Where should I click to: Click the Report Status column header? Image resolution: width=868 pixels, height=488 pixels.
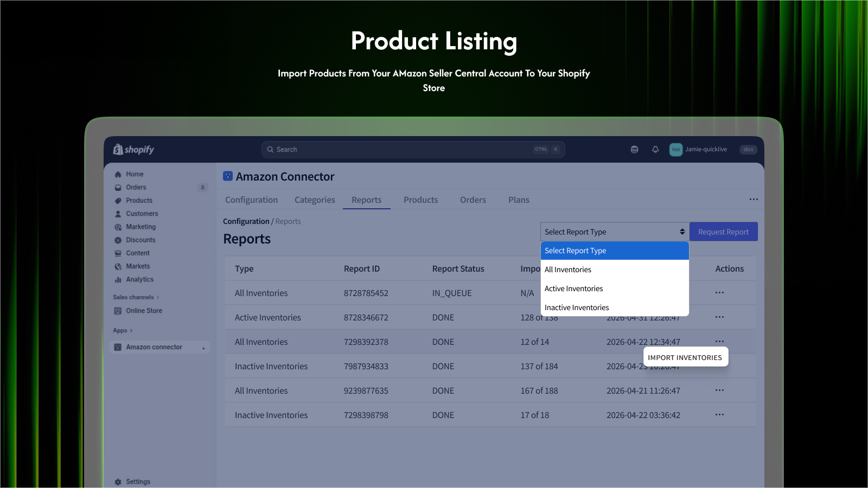click(458, 268)
